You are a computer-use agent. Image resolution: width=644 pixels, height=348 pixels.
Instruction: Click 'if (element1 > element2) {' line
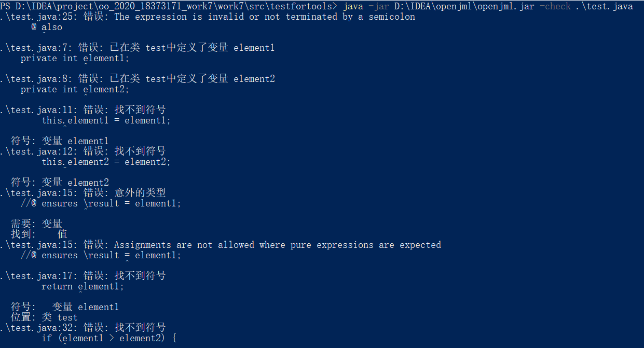tap(109, 338)
